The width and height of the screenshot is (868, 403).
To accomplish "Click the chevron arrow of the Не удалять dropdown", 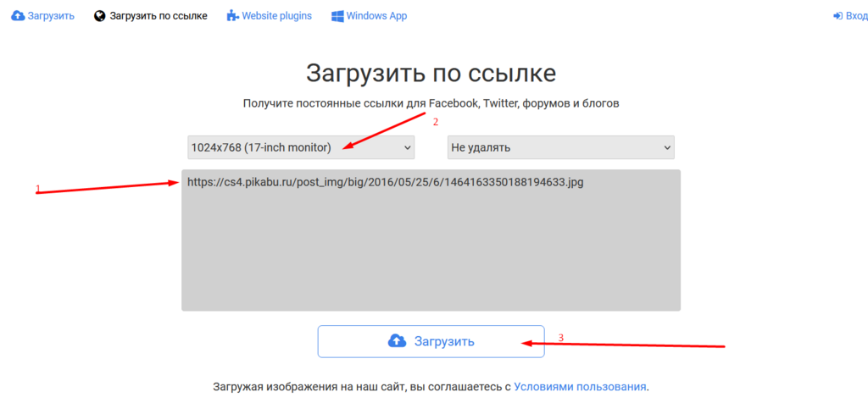I will (666, 147).
